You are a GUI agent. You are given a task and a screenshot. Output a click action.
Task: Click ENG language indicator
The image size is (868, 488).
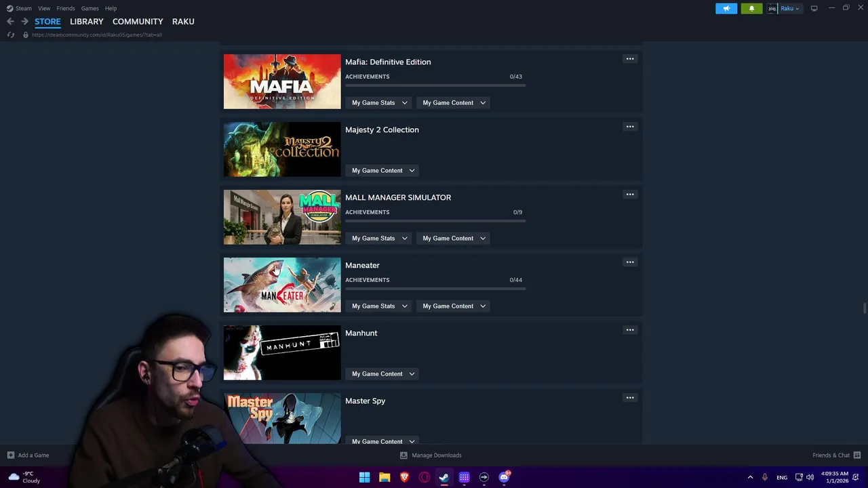[782, 477]
